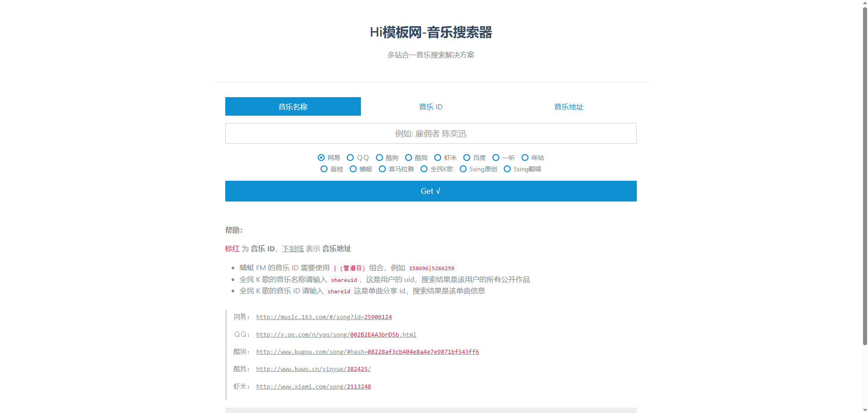Focus the music name search field
Viewport: 868px width, 413px height.
click(431, 133)
